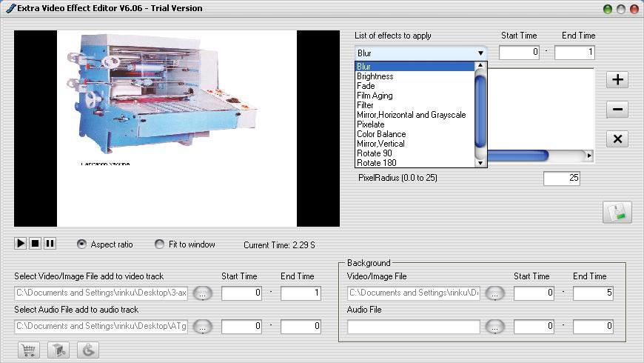This screenshot has height=363, width=644.
Task: Click the effect End Time field
Action: tap(574, 52)
